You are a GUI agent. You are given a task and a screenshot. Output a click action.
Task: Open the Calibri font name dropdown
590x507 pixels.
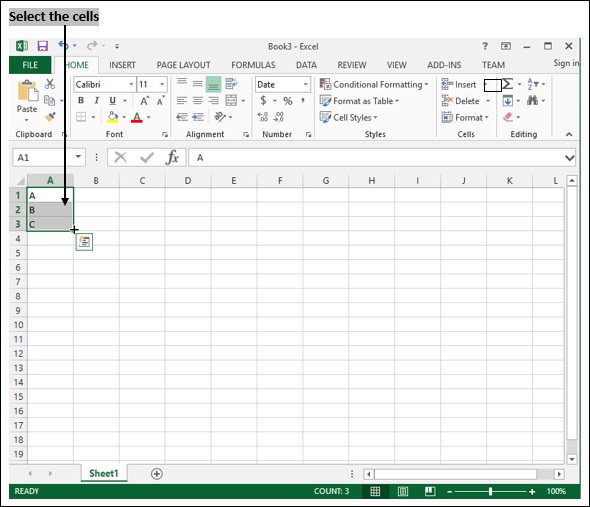coord(131,84)
